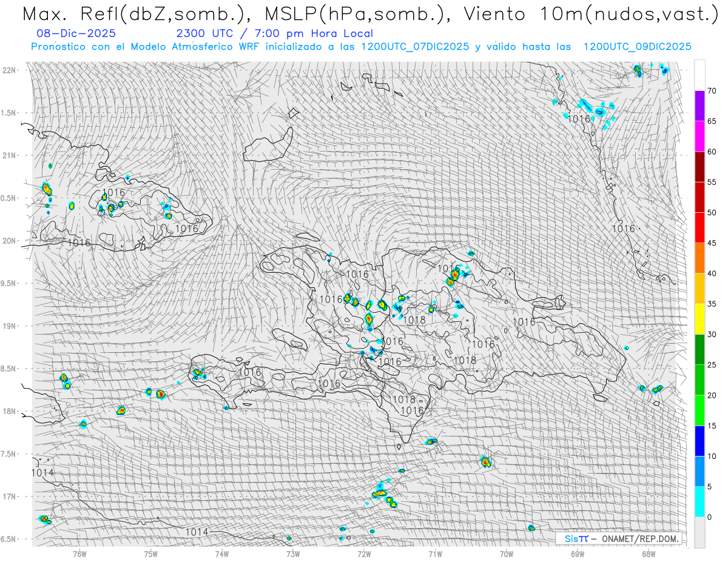Click the date '08-Dic-2025'
This screenshot has height=562, width=728.
pos(76,33)
